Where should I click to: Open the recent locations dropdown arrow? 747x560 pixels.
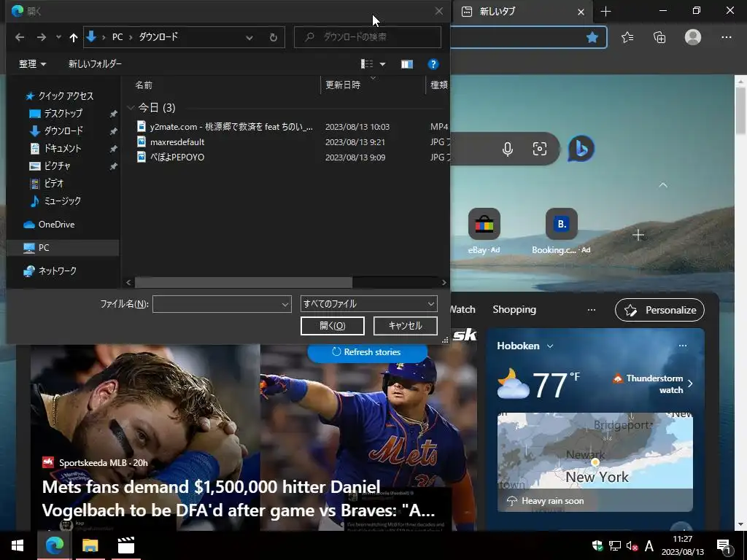(58, 37)
